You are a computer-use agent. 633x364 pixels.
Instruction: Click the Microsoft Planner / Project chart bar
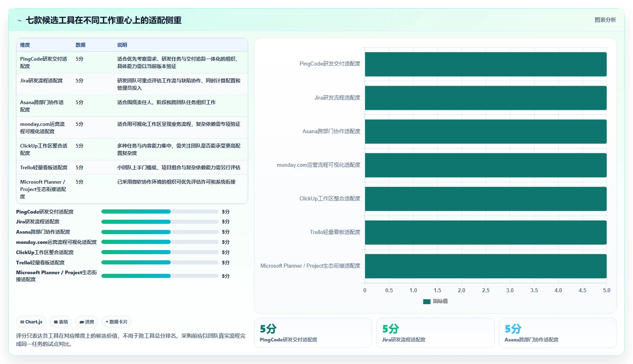[x=486, y=266]
